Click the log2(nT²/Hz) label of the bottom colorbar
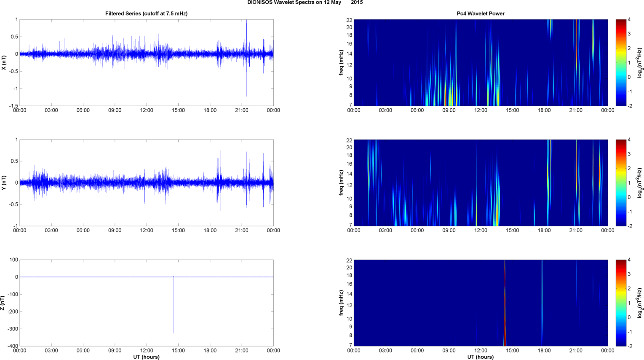644x360 pixels. coord(640,303)
